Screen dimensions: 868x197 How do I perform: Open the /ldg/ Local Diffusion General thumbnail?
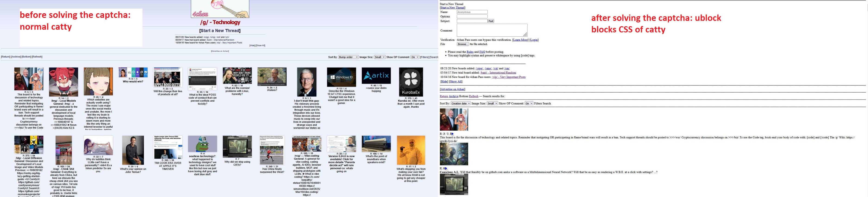29,145
